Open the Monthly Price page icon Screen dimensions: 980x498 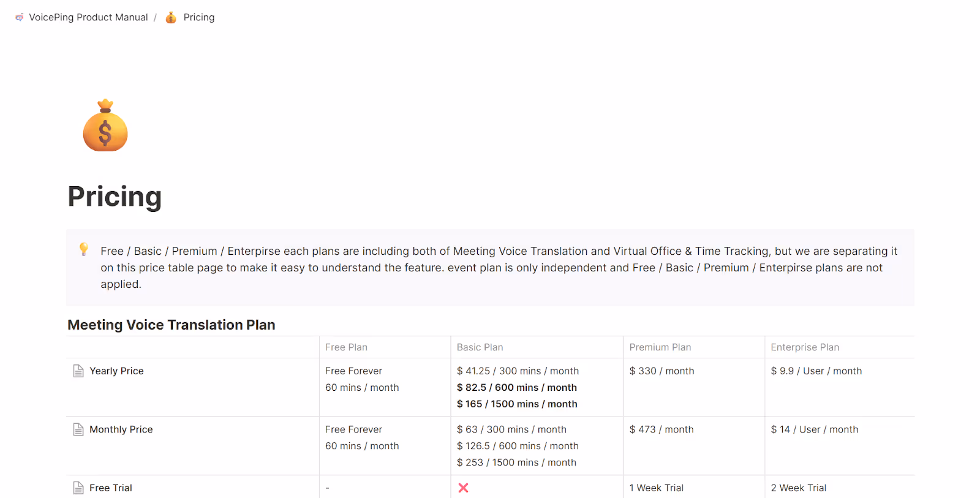pyautogui.click(x=78, y=429)
